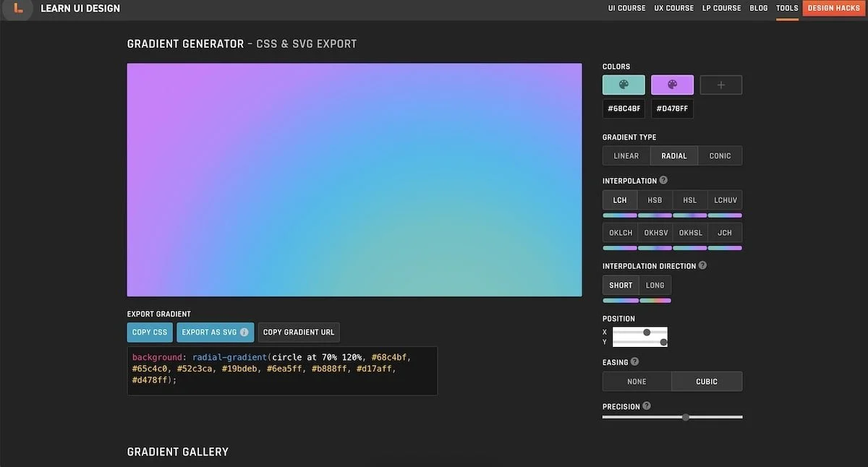This screenshot has width=868, height=467.
Task: Set interpolation direction to Short
Action: point(621,286)
